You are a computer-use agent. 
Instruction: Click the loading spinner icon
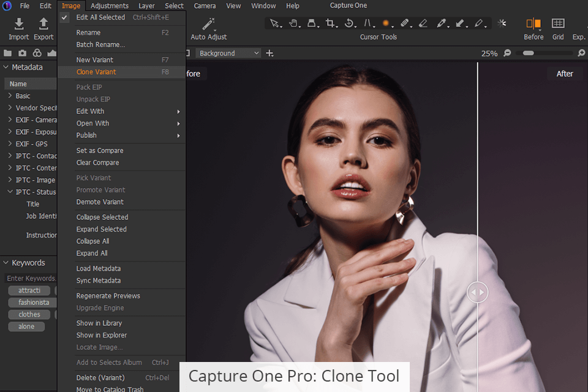502,23
